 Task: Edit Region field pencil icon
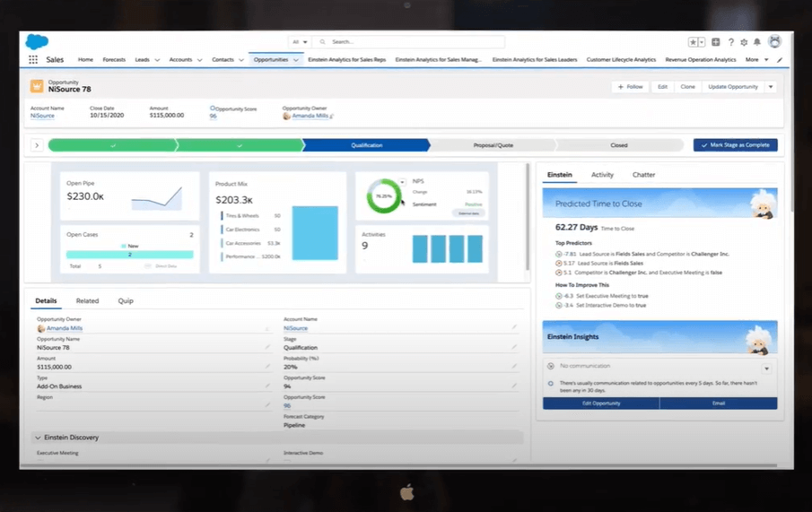pyautogui.click(x=267, y=404)
